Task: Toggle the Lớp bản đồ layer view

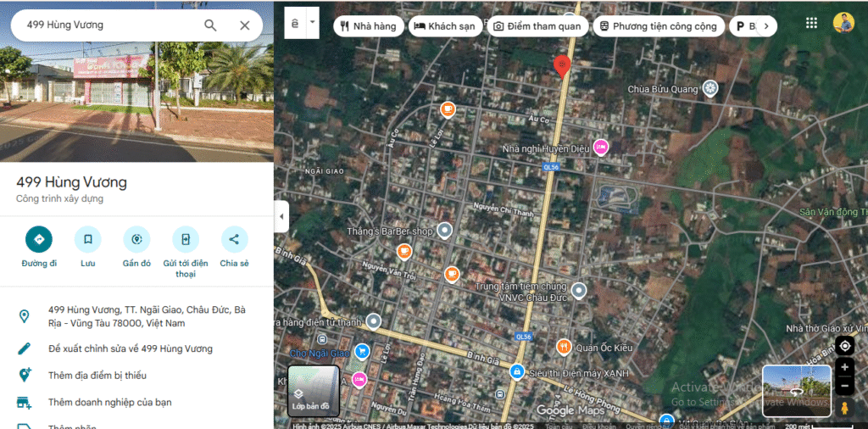Action: (314, 391)
